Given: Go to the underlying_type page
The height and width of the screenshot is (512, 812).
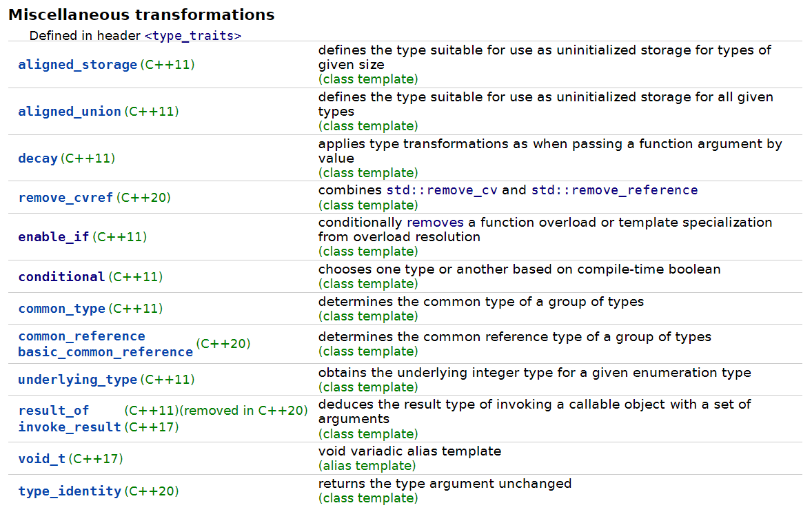Looking at the screenshot, I should tap(77, 380).
